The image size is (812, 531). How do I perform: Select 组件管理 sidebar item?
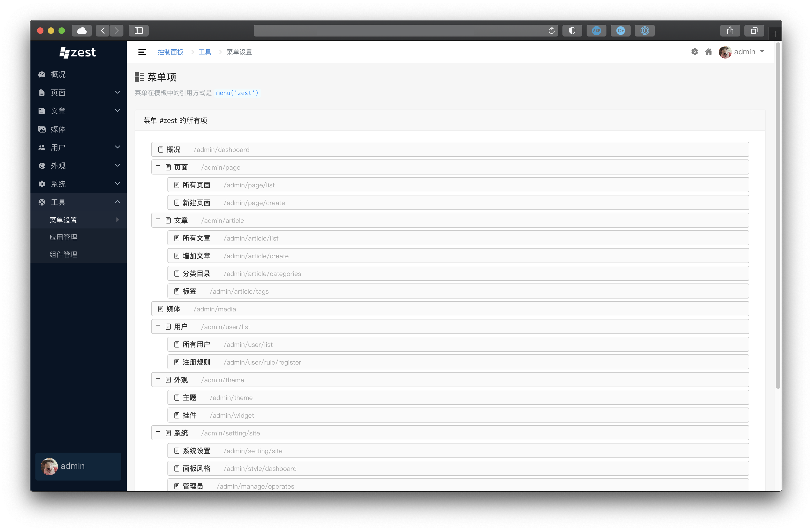[x=63, y=254]
